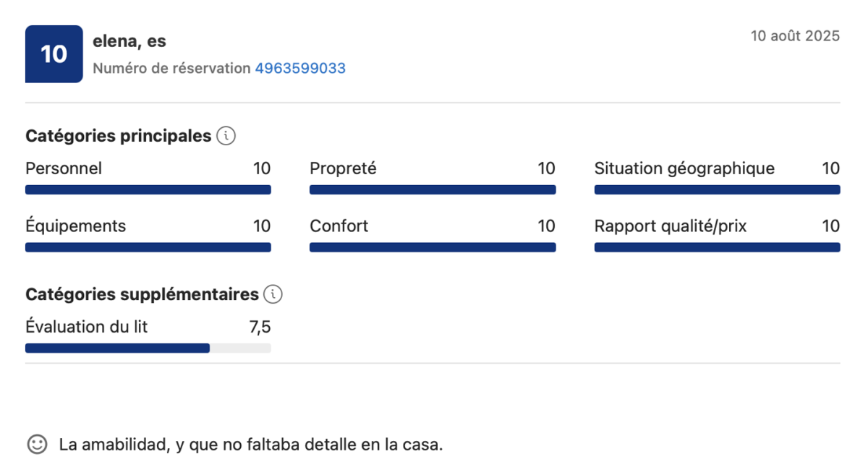Click the Confort rating bar

433,247
